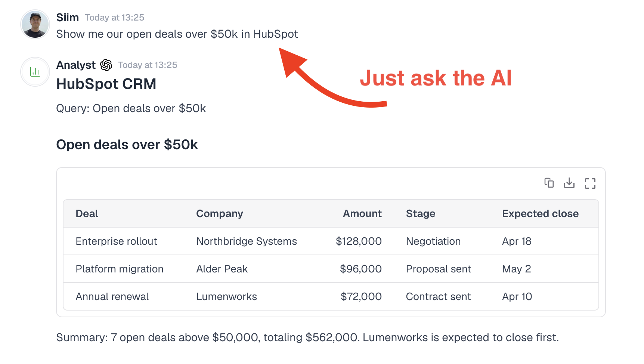Open the timestamp on the Analyst reply

pos(148,65)
